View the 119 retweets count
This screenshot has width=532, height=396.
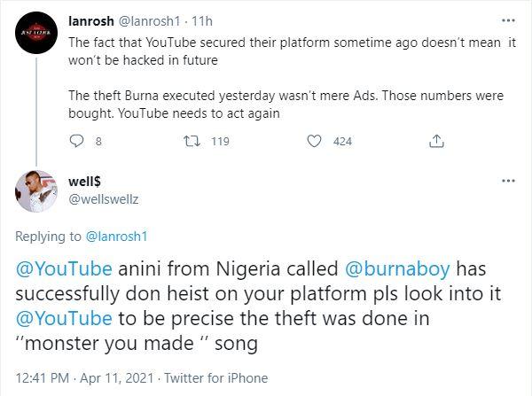click(220, 141)
